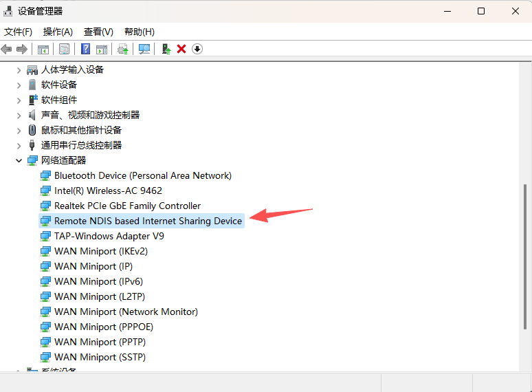
Task: Select the 人体学输入设备 label
Action: pos(73,69)
